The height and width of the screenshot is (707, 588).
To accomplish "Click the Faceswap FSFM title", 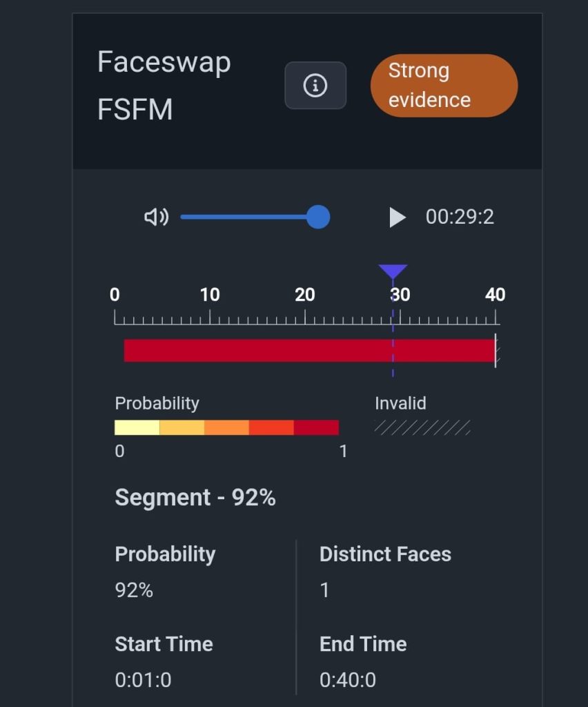I will [x=164, y=86].
